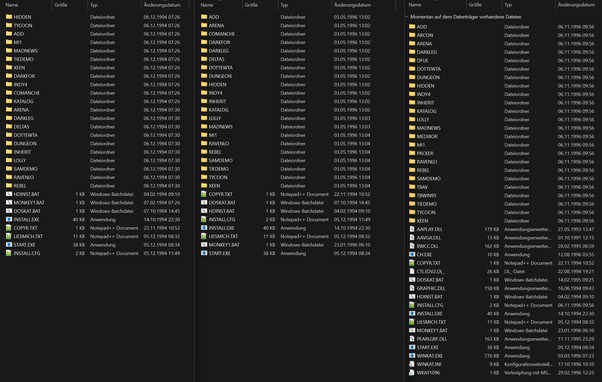
Task: Click the AAPLAY.DLL file icon
Action: [412, 229]
